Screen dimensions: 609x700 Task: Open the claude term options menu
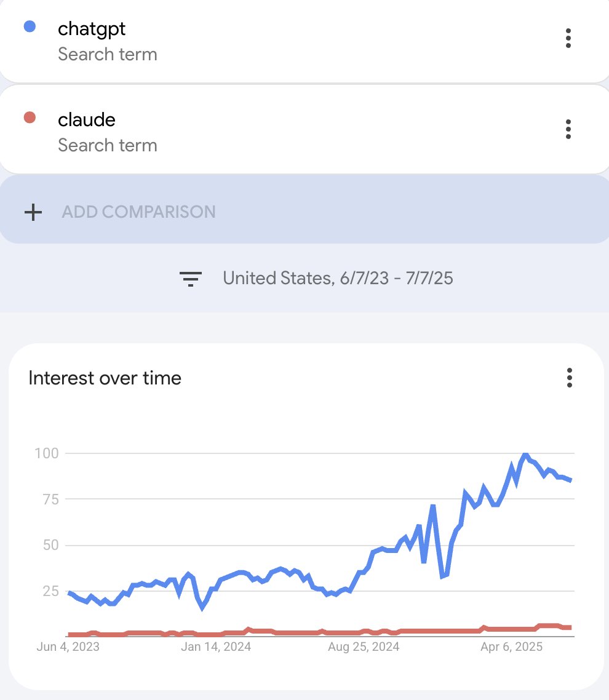[568, 129]
